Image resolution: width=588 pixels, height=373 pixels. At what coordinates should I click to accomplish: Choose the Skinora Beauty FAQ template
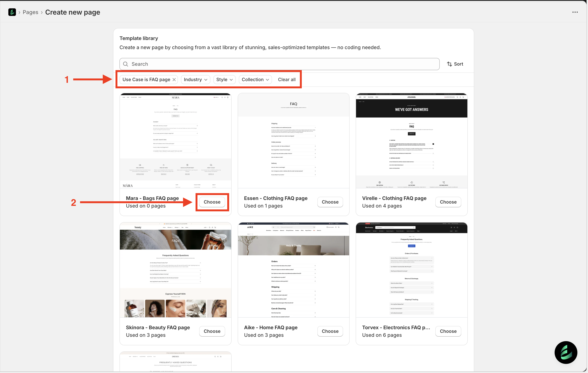click(x=212, y=331)
